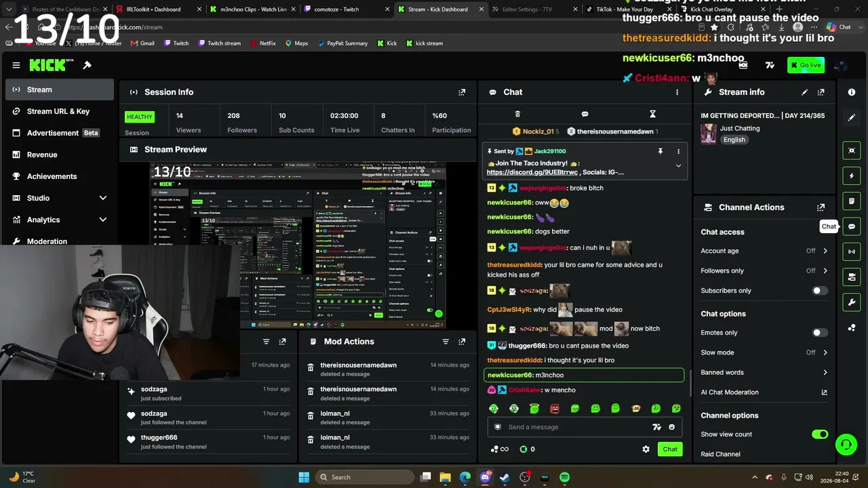Viewport: 868px width, 488px height.
Task: Click the Stream Preview thumbnail
Action: point(298,245)
